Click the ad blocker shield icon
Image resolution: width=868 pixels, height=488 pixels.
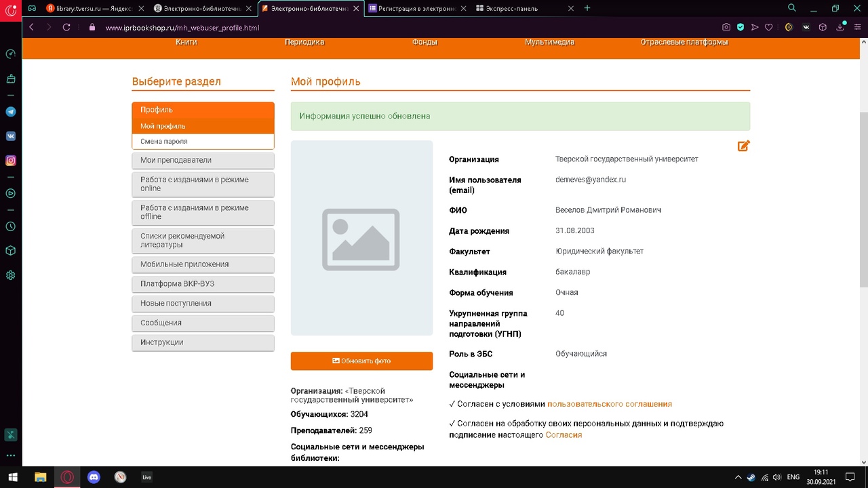(741, 28)
